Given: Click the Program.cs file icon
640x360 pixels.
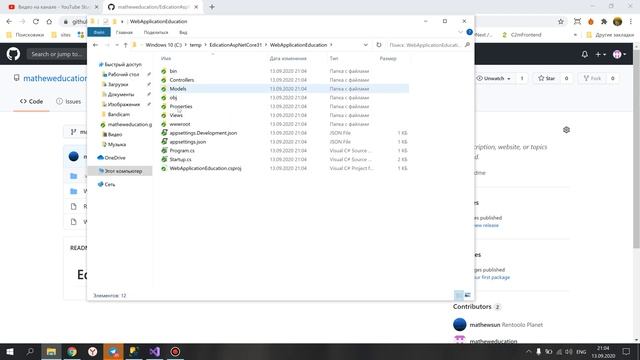Looking at the screenshot, I should [164, 151].
